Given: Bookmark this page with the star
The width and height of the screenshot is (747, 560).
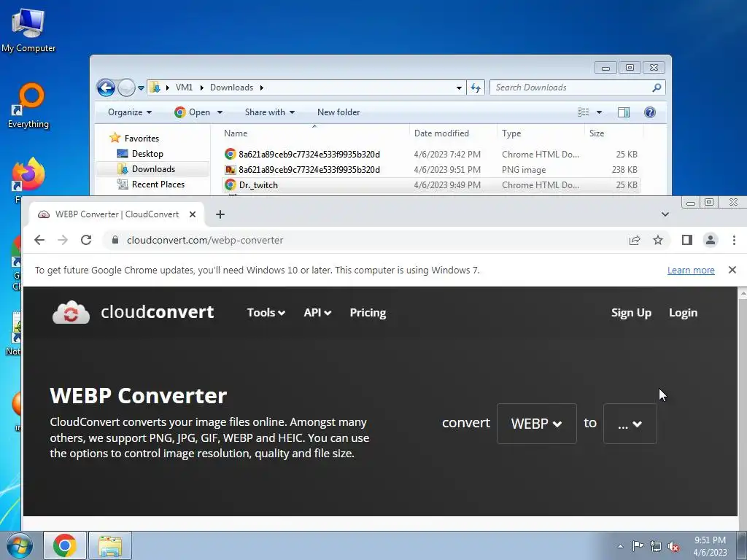Looking at the screenshot, I should (x=658, y=240).
